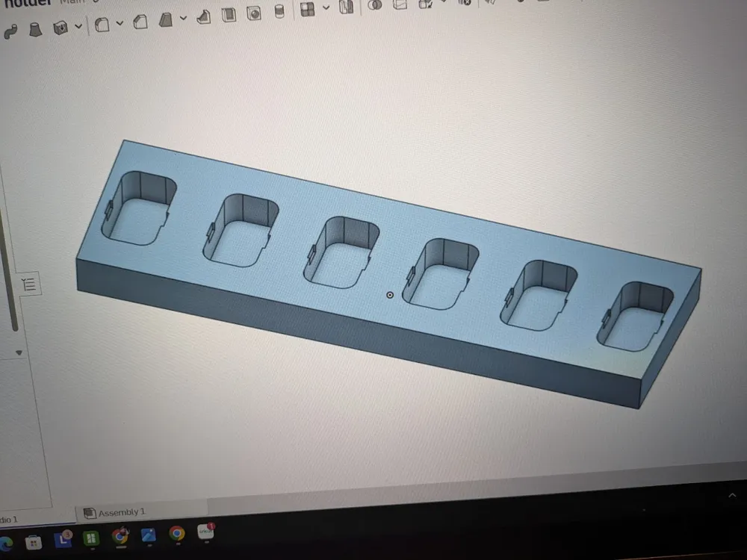The height and width of the screenshot is (560, 747).
Task: Open the Cricut app in the taskbar
Action: (206, 532)
